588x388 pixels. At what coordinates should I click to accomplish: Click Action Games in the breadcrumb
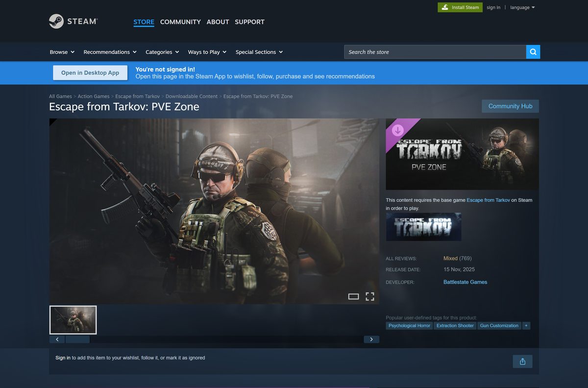point(94,97)
